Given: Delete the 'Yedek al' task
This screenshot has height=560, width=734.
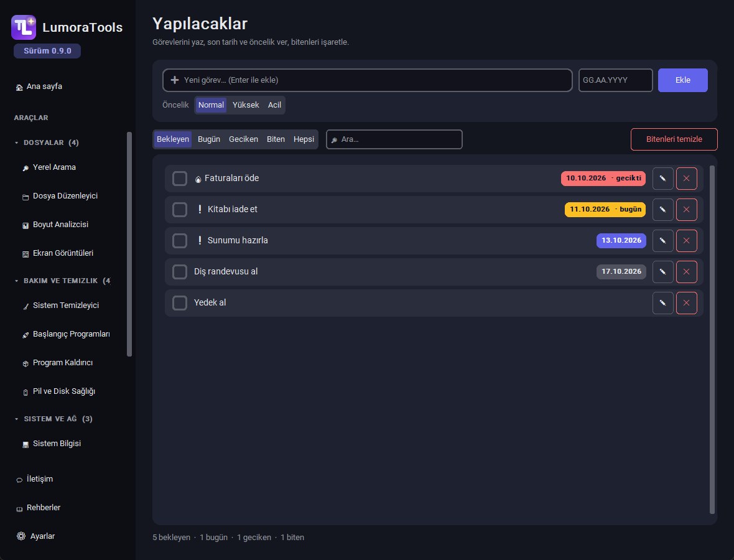Looking at the screenshot, I should (686, 303).
